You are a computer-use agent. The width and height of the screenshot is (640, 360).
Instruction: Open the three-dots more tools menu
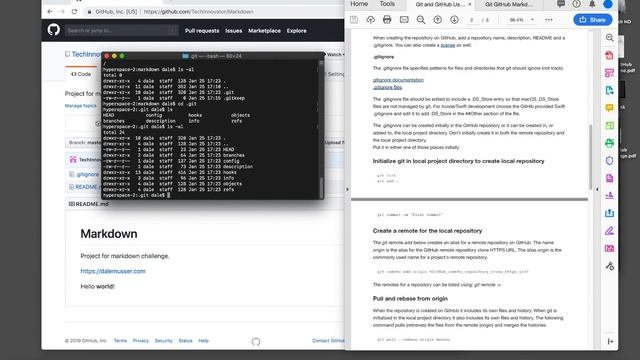[549, 20]
